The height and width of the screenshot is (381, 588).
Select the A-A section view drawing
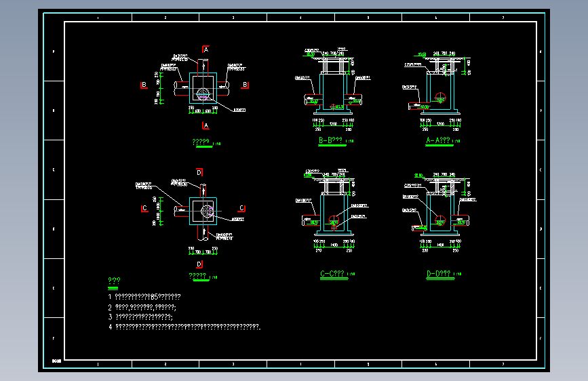pos(437,92)
